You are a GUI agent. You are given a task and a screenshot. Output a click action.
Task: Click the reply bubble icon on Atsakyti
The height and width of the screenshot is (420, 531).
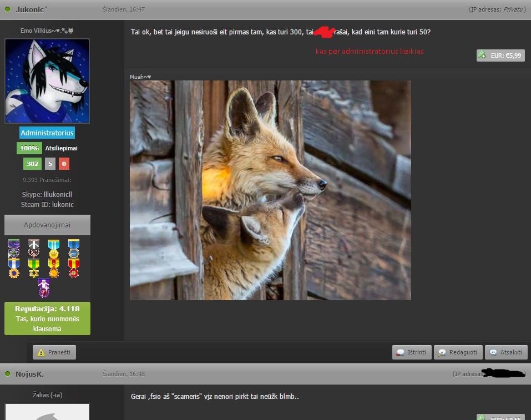click(493, 352)
